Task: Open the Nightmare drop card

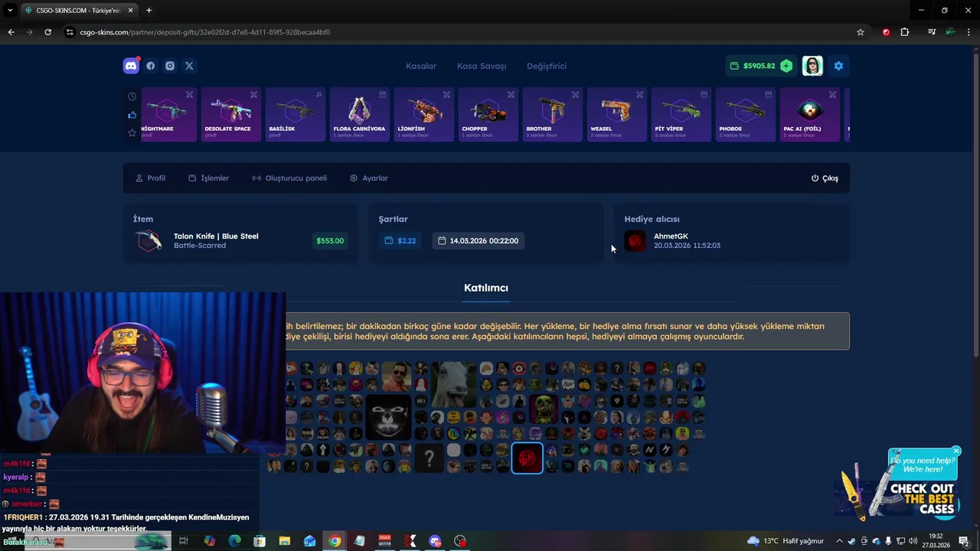Action: pos(168,115)
